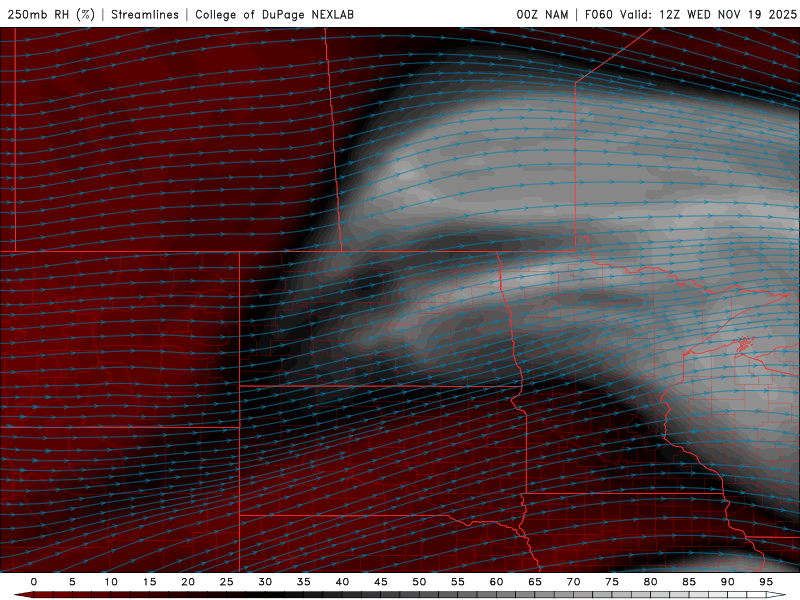Image resolution: width=800 pixels, height=600 pixels.
Task: Click the colorbar label "5"
Action: (72, 582)
